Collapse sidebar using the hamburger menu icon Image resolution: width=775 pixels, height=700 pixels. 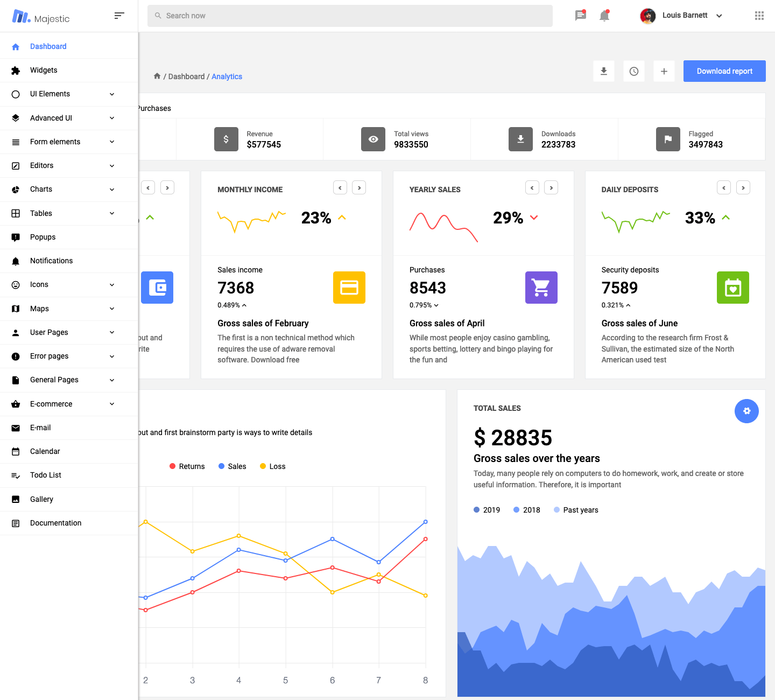point(119,16)
